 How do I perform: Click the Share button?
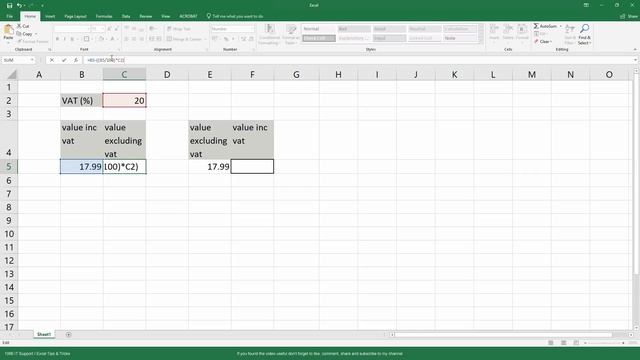629,16
